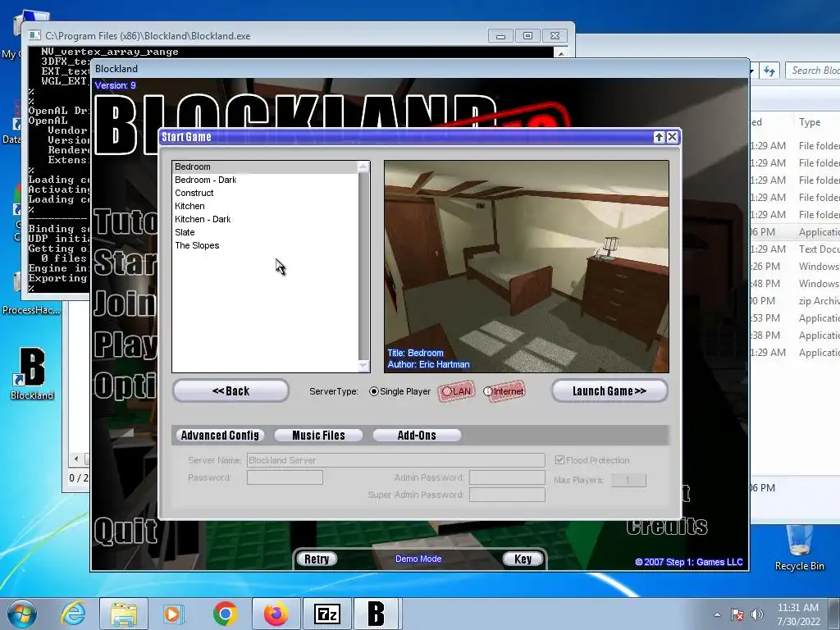840x630 pixels.
Task: Click the Server Name input field
Action: click(396, 460)
